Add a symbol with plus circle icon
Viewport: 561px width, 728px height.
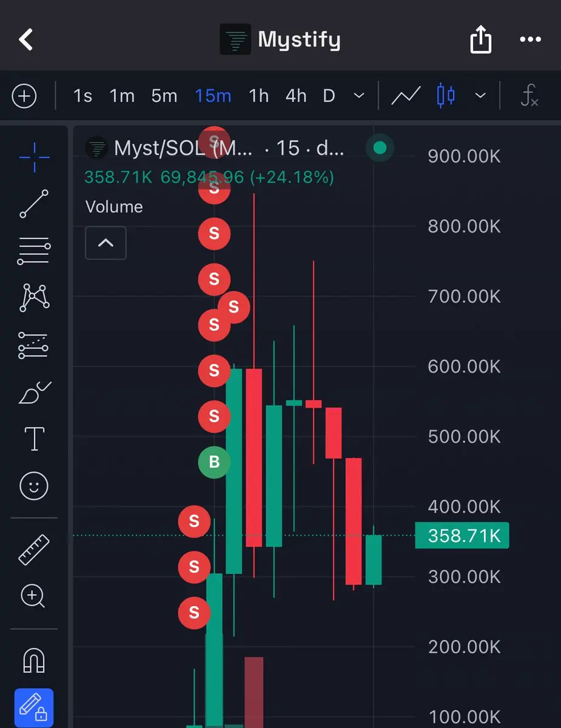(x=25, y=96)
